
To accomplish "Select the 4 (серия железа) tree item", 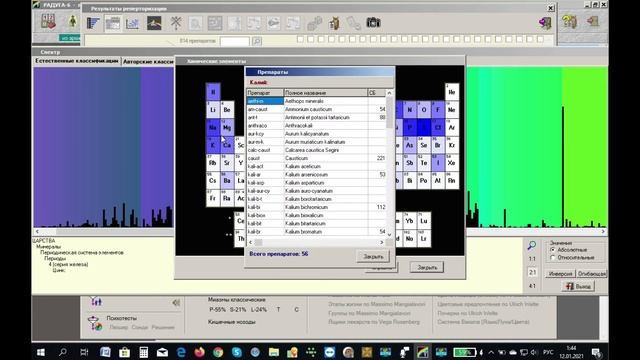I will coord(68,264).
